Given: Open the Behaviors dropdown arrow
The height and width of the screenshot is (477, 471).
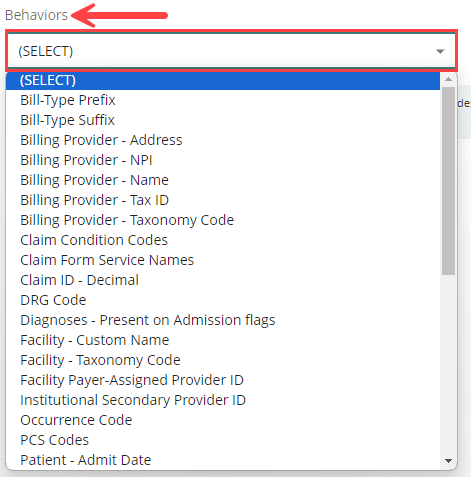Looking at the screenshot, I should pyautogui.click(x=440, y=51).
